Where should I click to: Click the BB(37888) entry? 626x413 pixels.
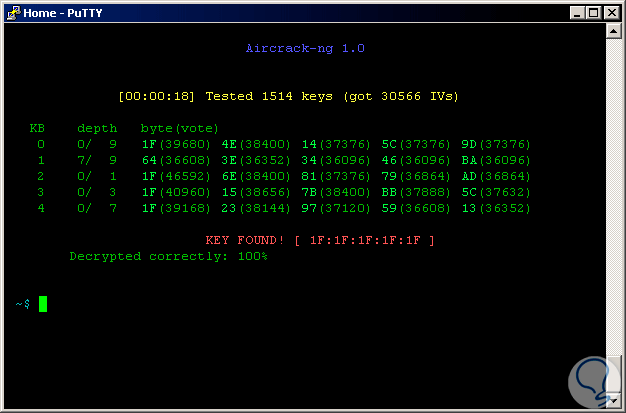(416, 192)
